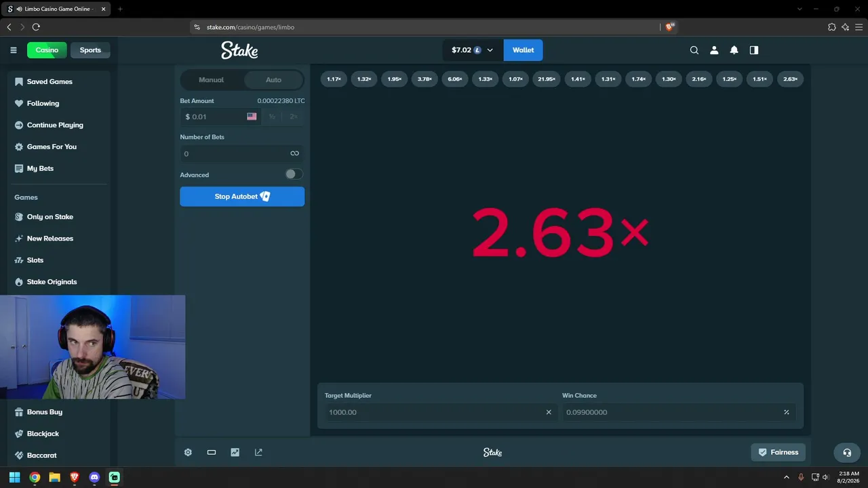Image resolution: width=868 pixels, height=488 pixels.
Task: Click the percent icon in Win Chance
Action: 787,412
